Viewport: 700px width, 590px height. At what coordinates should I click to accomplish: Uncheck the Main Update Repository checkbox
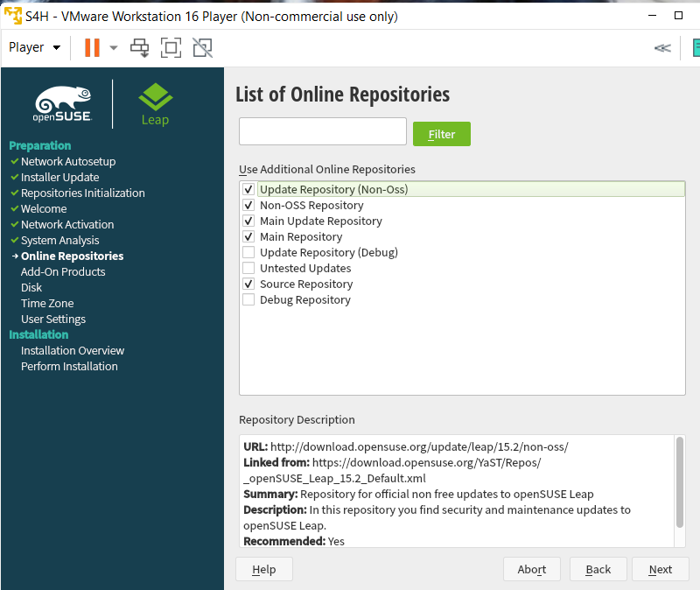coord(248,221)
